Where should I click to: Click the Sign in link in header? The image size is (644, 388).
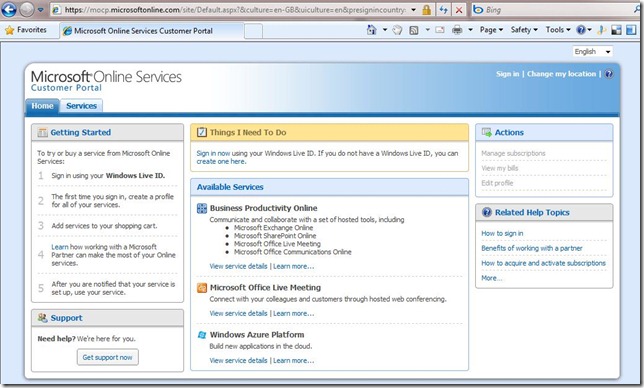(x=507, y=74)
